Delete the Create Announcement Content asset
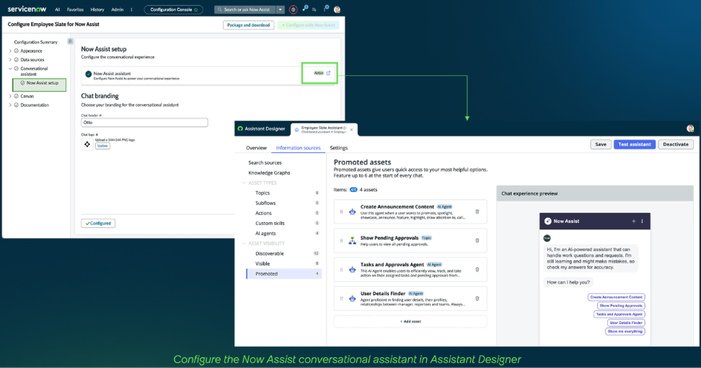Screen dimensions: 701x368 click(477, 212)
